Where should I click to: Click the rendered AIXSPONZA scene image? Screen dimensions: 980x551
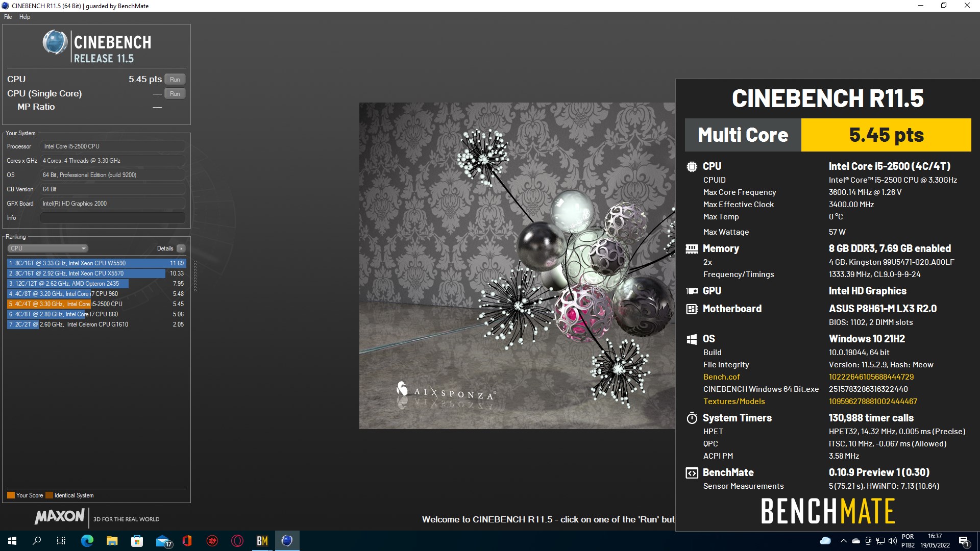tap(517, 266)
